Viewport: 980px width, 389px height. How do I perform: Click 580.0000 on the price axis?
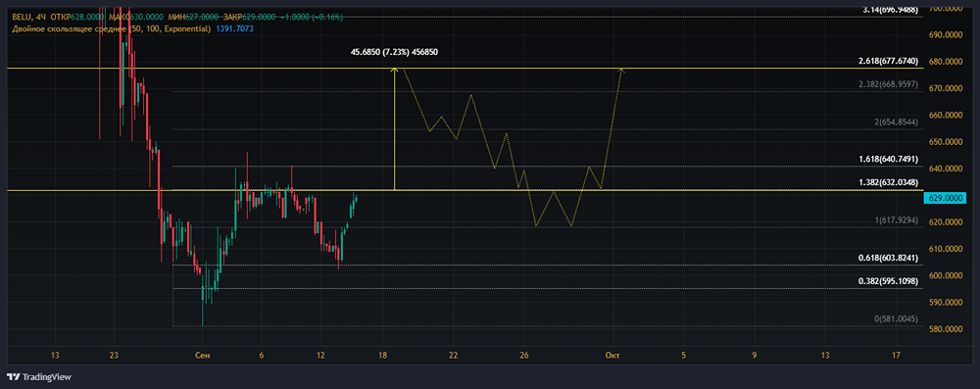tap(946, 329)
